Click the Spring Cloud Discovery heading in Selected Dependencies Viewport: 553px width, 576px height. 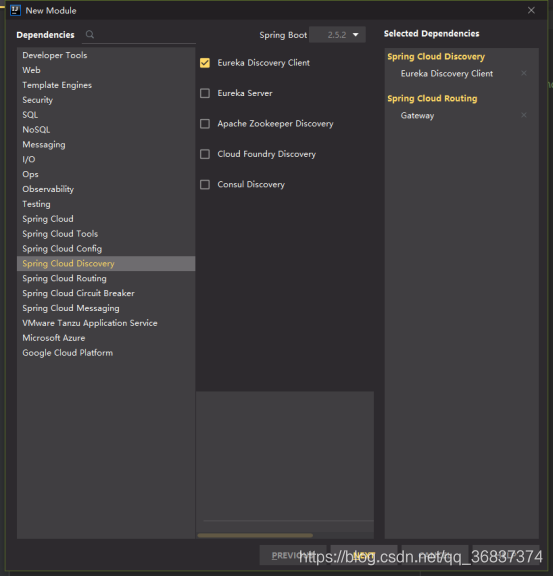coord(436,57)
